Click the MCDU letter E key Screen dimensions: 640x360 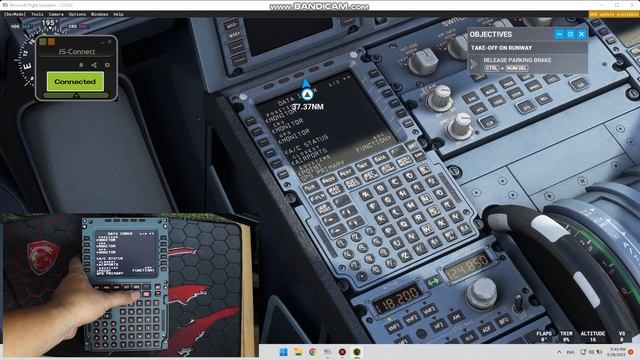424,170
